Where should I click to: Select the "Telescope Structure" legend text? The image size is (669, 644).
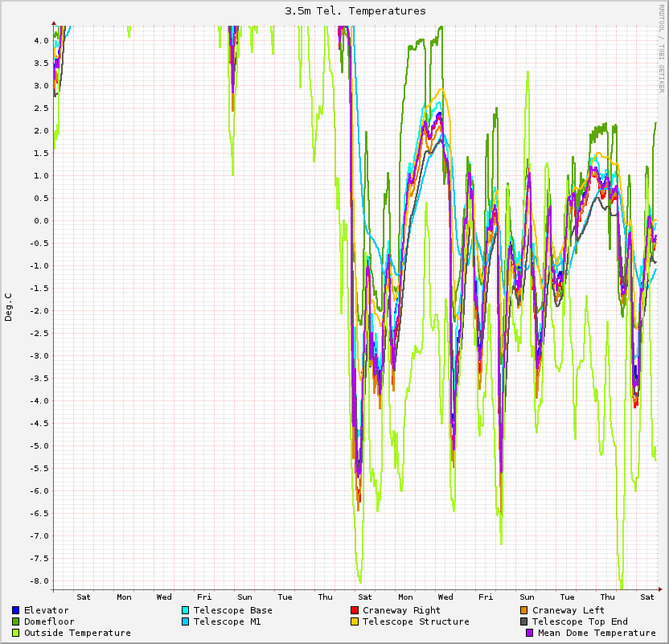pos(416,621)
